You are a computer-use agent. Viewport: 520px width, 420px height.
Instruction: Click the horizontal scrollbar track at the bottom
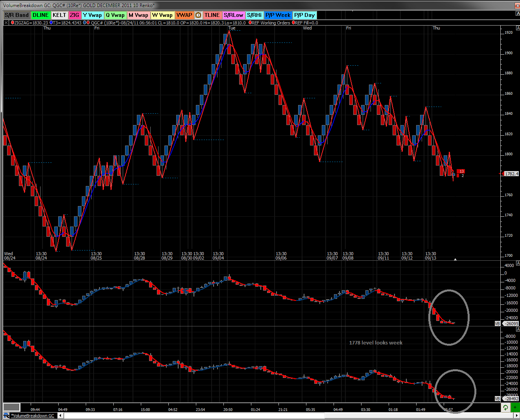click(289, 416)
